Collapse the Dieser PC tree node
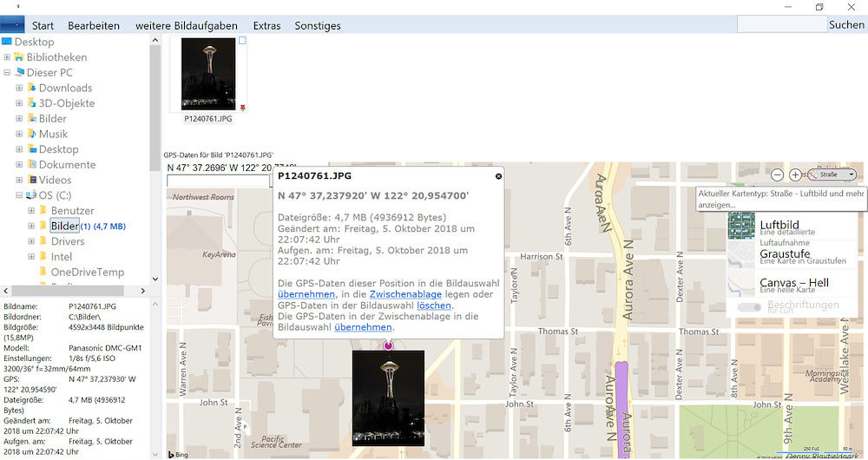The width and height of the screenshot is (868, 460). pos(7,73)
